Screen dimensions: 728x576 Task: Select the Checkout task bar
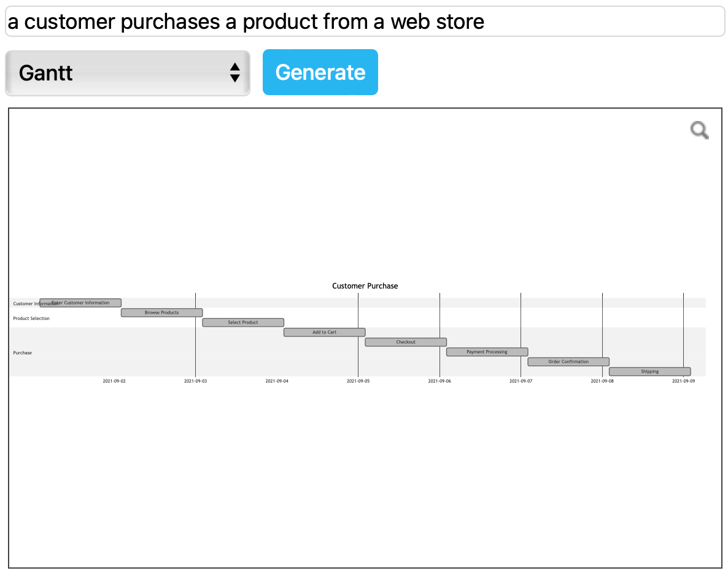click(x=406, y=342)
